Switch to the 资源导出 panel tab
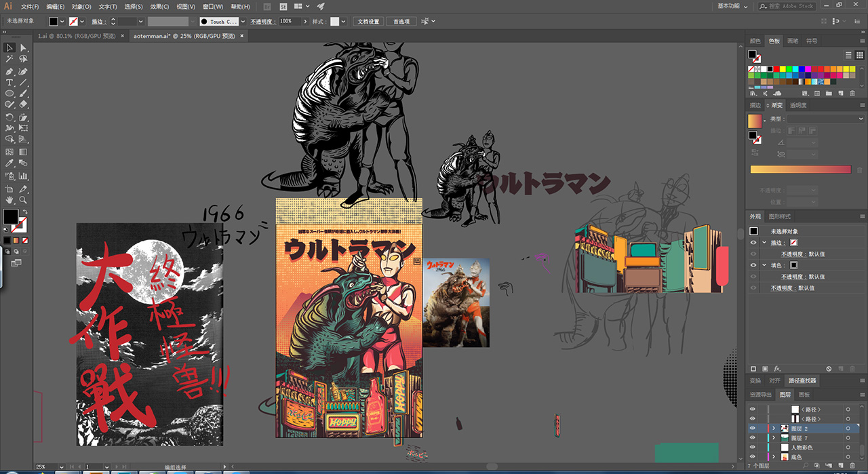 pos(760,394)
